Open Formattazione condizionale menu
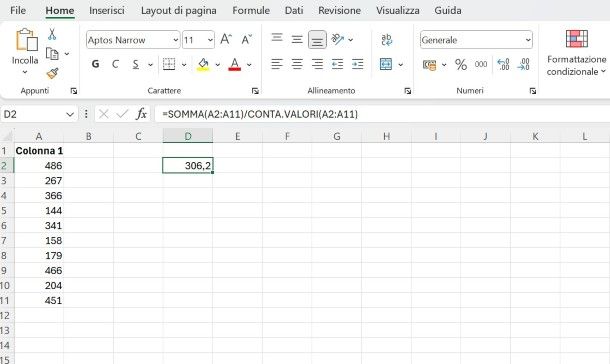Image resolution: width=610 pixels, height=364 pixels. pyautogui.click(x=577, y=52)
